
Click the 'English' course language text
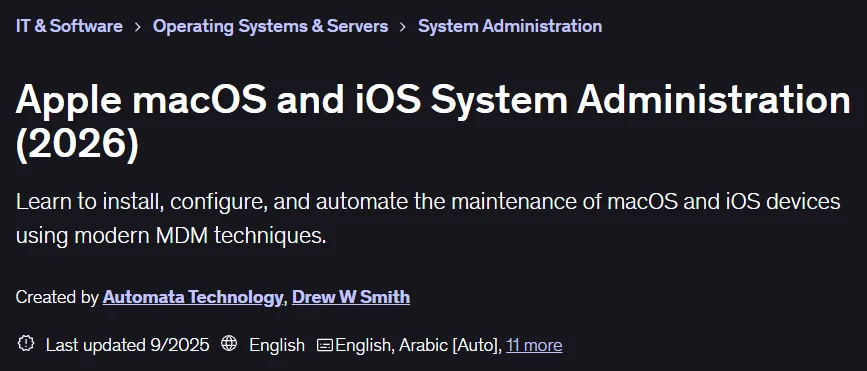coord(277,345)
